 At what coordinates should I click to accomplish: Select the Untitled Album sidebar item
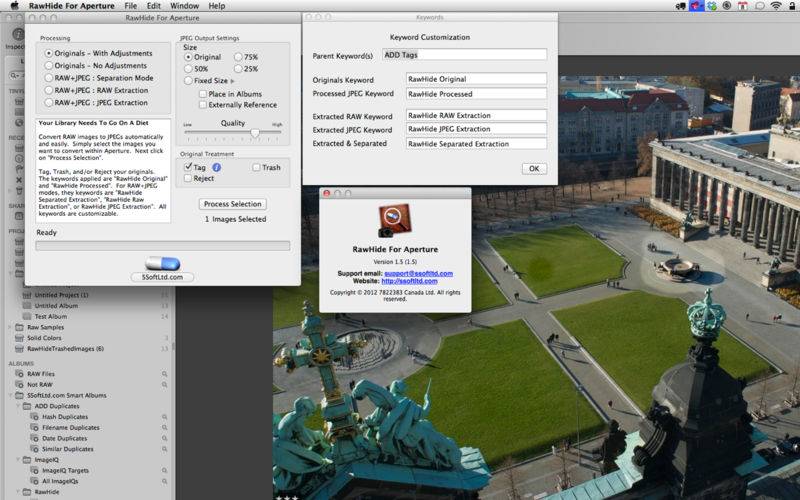tap(56, 306)
